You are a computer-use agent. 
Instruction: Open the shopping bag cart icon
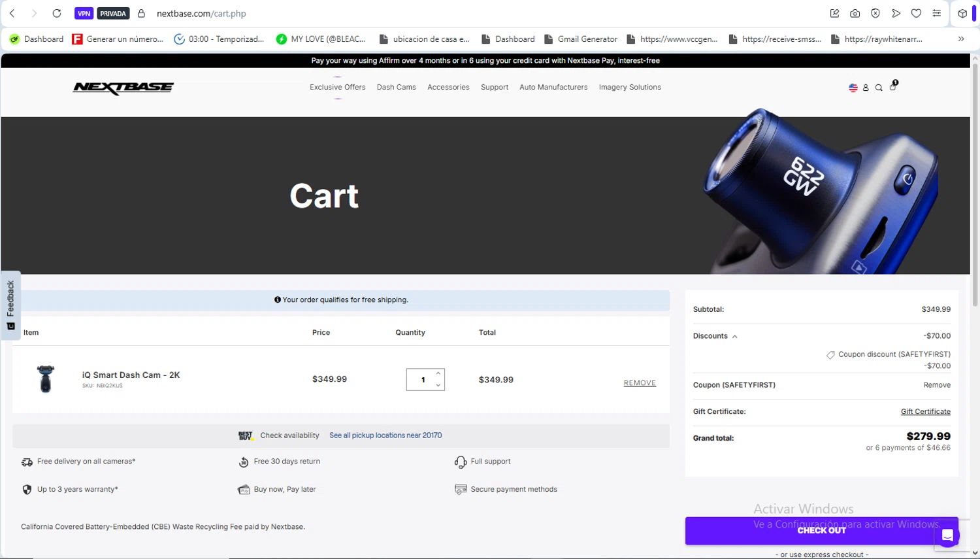893,86
